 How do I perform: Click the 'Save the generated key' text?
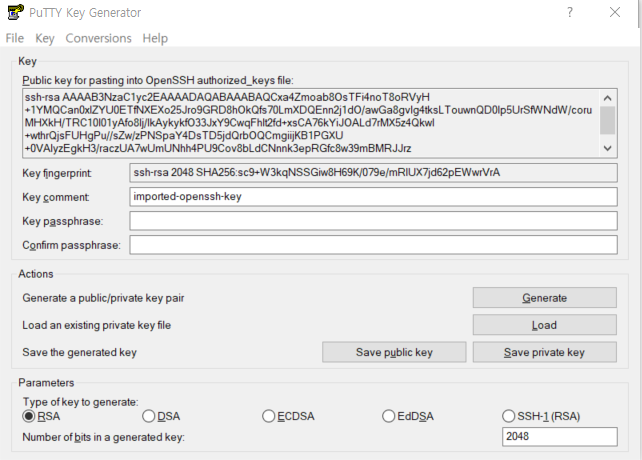pyautogui.click(x=79, y=352)
